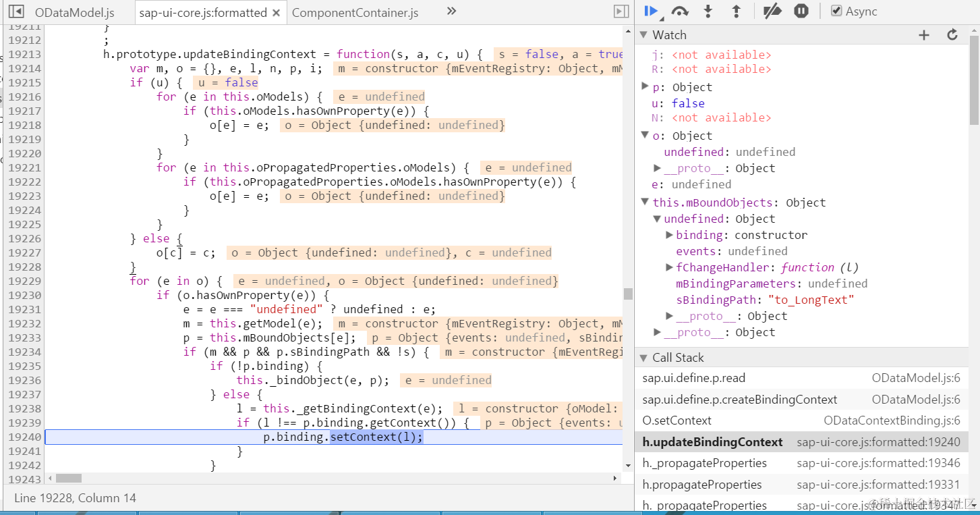
Task: Click the Line 19228, Column 14 status
Action: tap(75, 498)
